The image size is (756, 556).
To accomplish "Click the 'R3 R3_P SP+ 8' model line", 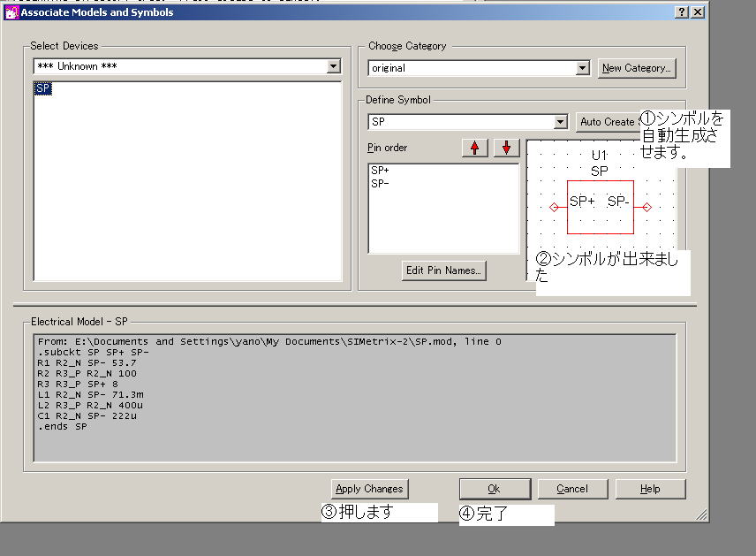I will 78,385.
